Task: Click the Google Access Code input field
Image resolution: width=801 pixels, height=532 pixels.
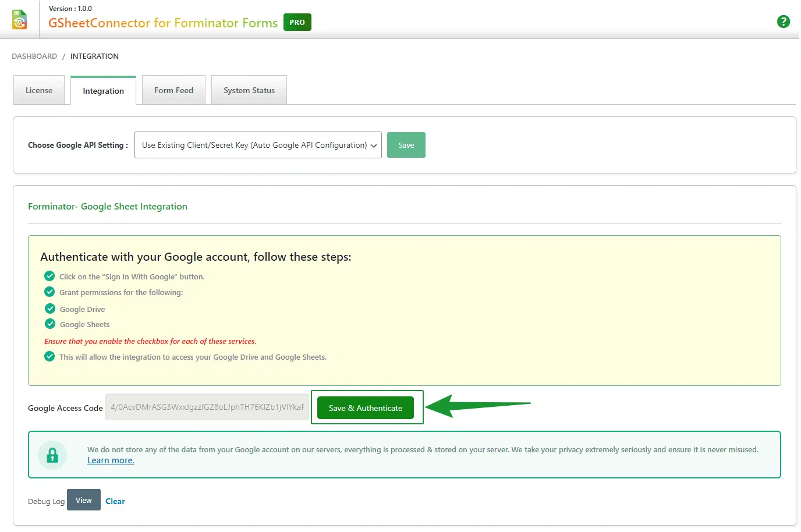Action: click(x=207, y=407)
